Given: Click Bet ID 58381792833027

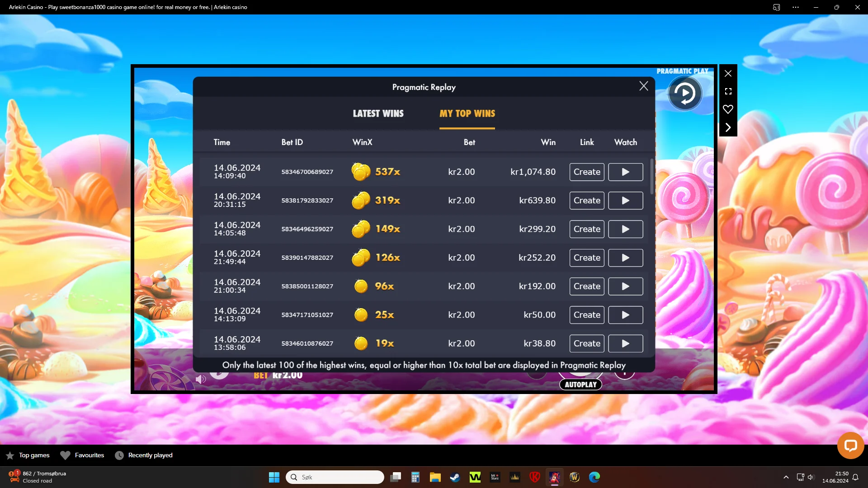Looking at the screenshot, I should (307, 201).
